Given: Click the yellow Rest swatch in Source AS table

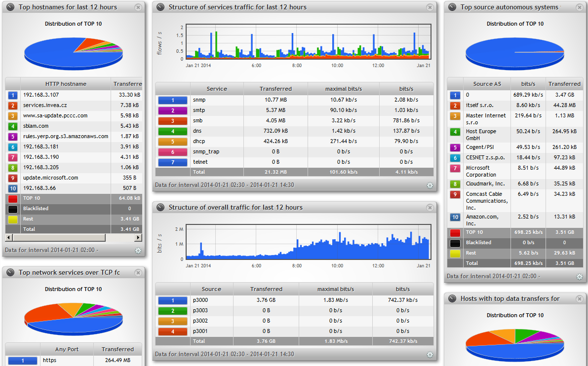Looking at the screenshot, I should 455,253.
